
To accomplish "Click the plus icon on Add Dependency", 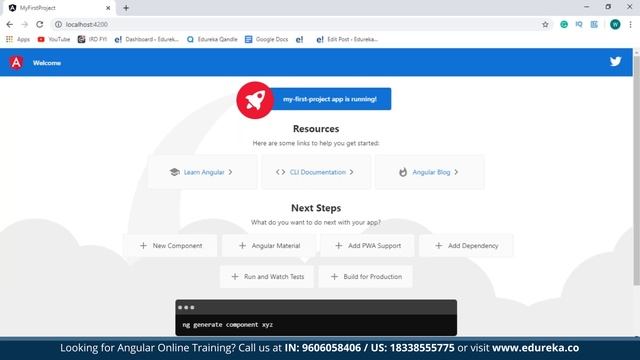I will tap(439, 246).
